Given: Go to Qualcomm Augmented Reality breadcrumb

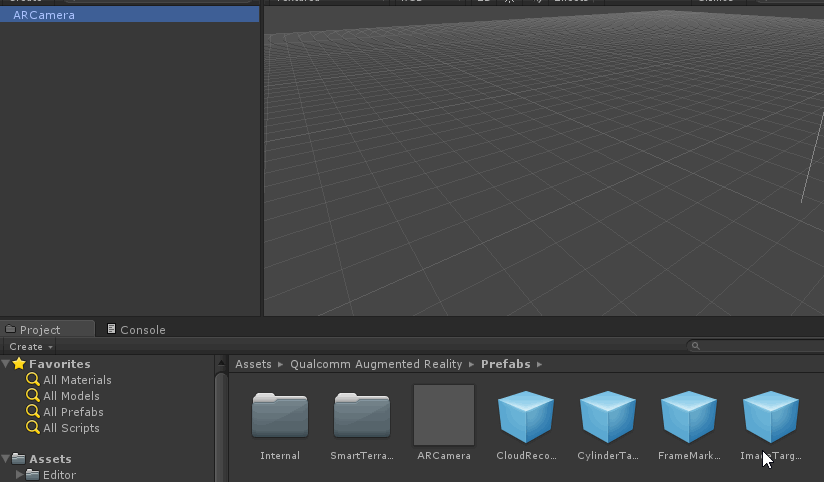Looking at the screenshot, I should tap(376, 364).
